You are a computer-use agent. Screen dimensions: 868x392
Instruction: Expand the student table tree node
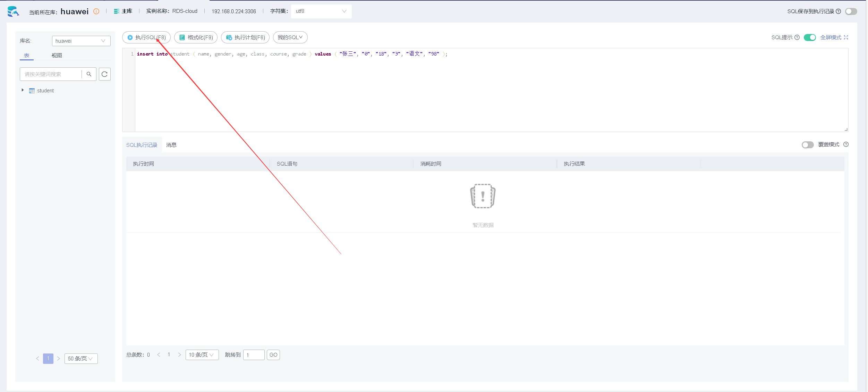pyautogui.click(x=23, y=90)
